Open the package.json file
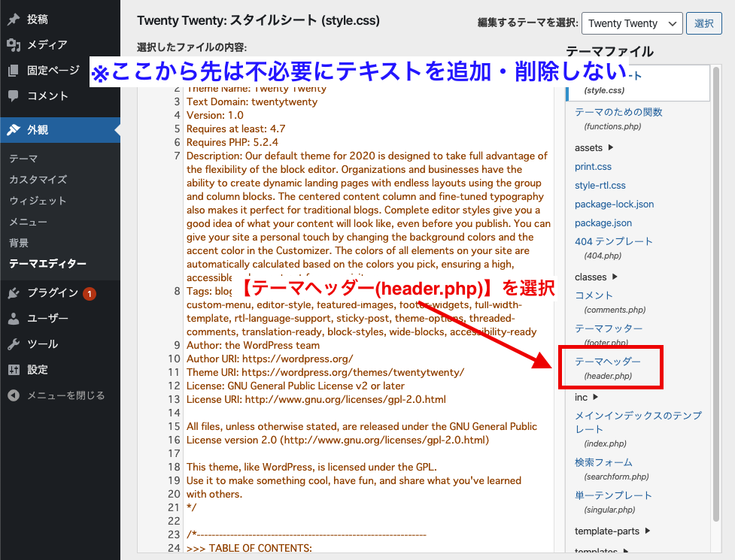Image resolution: width=735 pixels, height=560 pixels. tap(603, 223)
